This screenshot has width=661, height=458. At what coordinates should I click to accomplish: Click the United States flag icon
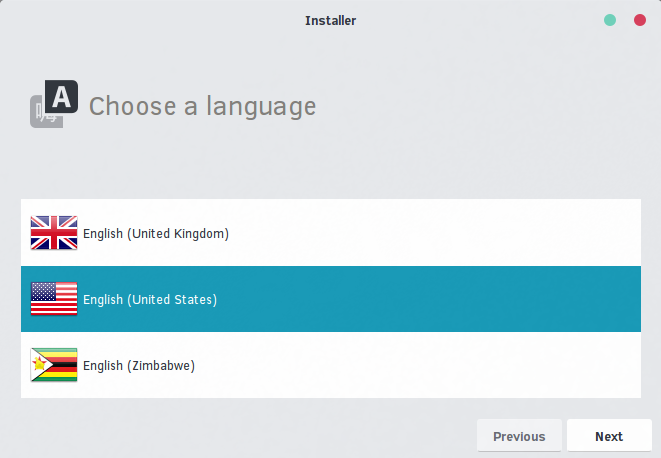tap(54, 299)
